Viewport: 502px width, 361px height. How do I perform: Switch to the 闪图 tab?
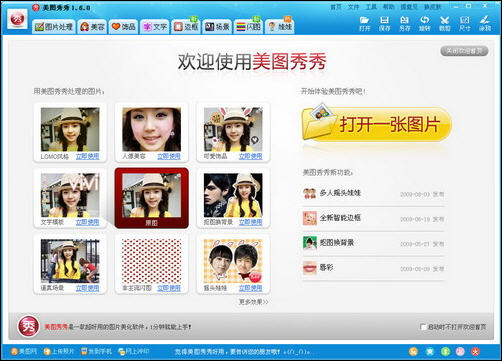(x=248, y=27)
